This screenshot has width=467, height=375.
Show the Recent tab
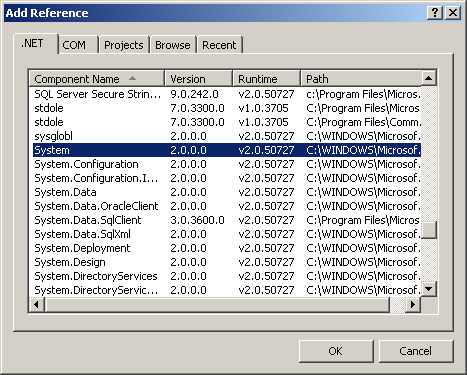[x=219, y=45]
